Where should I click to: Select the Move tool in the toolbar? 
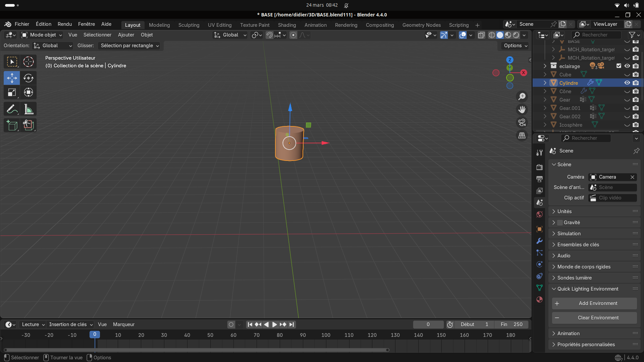(12, 78)
